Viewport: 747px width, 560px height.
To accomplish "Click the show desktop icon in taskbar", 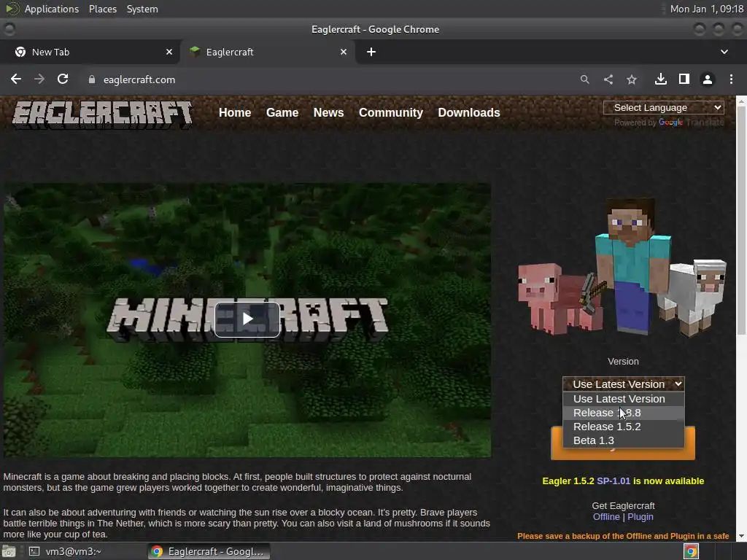I will pyautogui.click(x=9, y=551).
